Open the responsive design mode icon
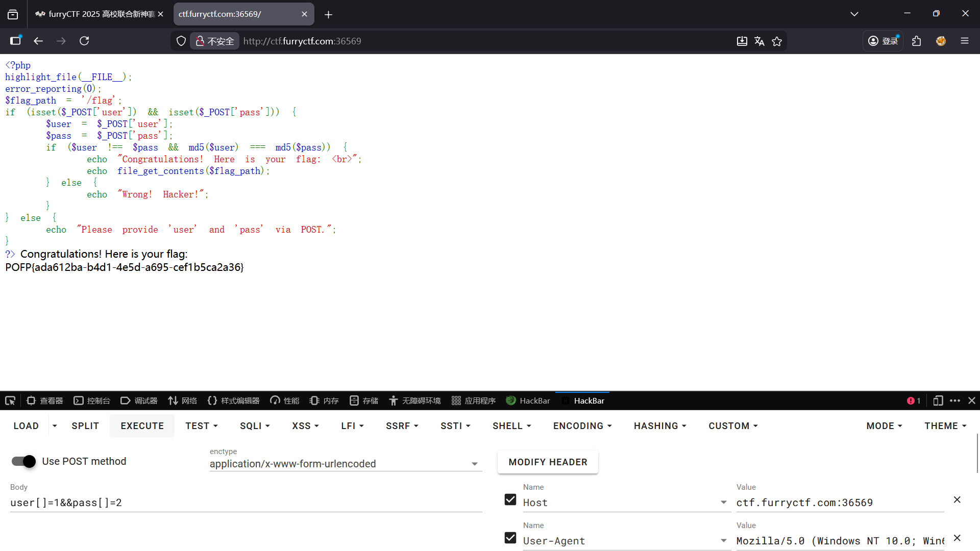 click(938, 400)
